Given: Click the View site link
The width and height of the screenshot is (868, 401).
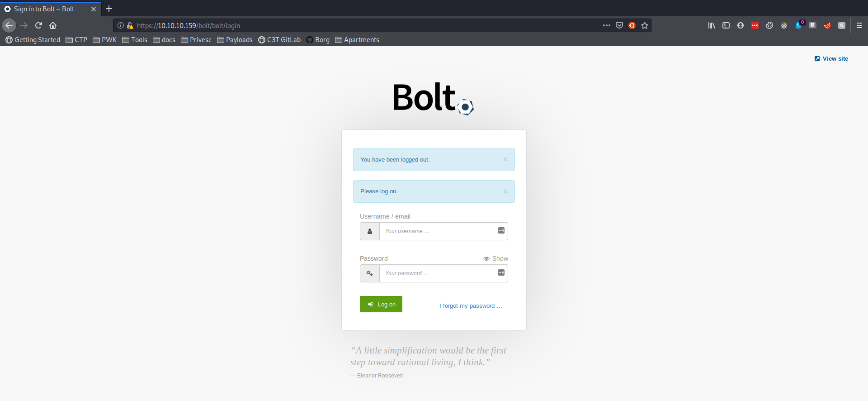Looking at the screenshot, I should [831, 59].
